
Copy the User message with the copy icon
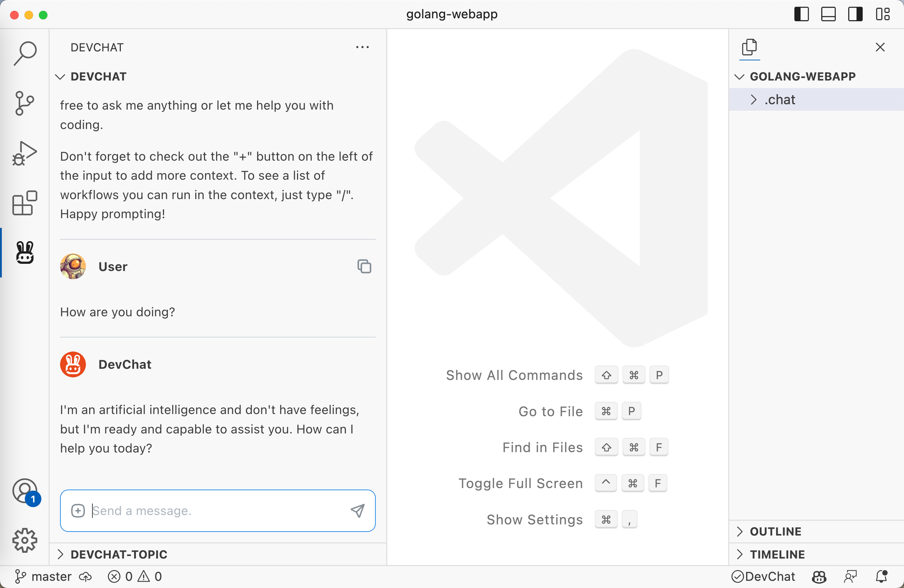364,266
